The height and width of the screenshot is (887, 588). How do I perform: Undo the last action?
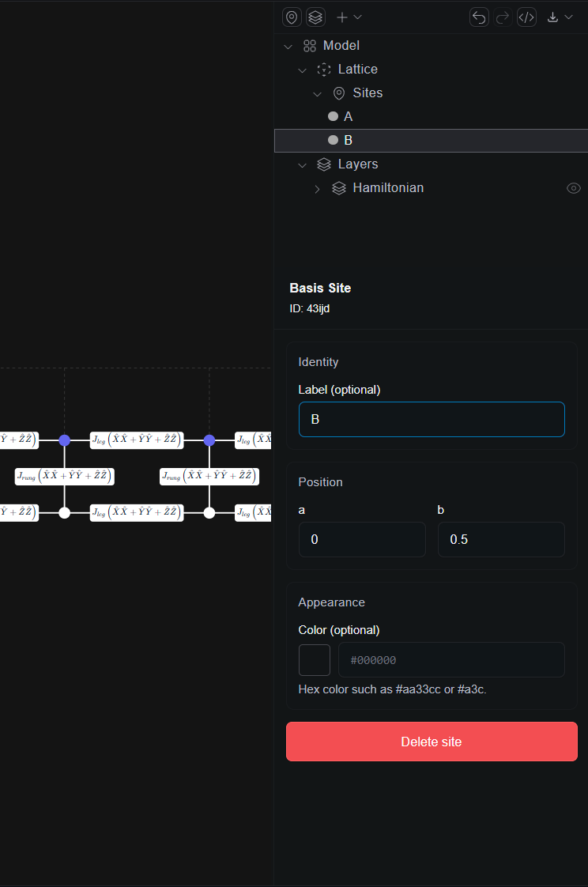479,17
